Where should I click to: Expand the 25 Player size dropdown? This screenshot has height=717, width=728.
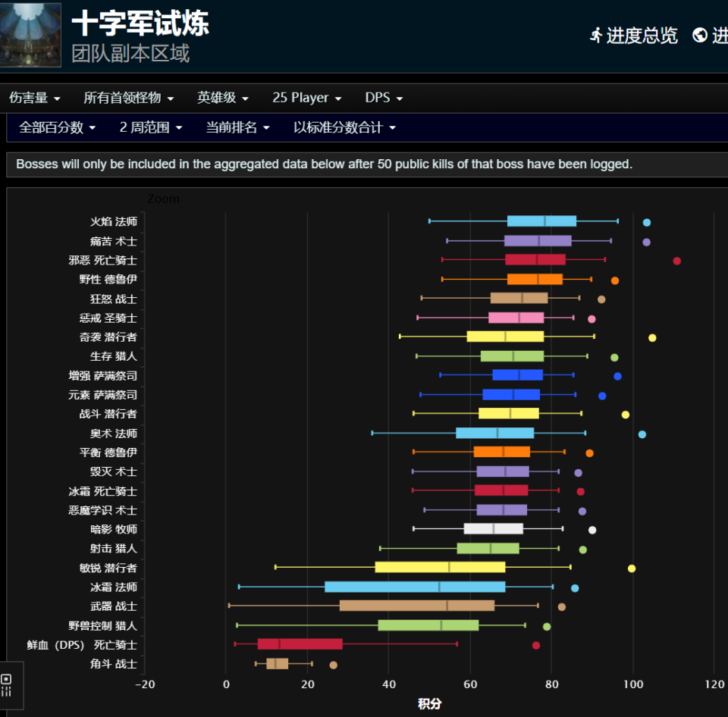307,98
